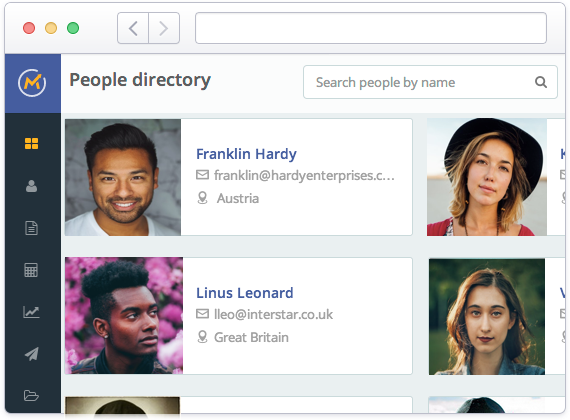Click the Austria location text
Image resolution: width=570 pixels, height=420 pixels.
(x=238, y=199)
